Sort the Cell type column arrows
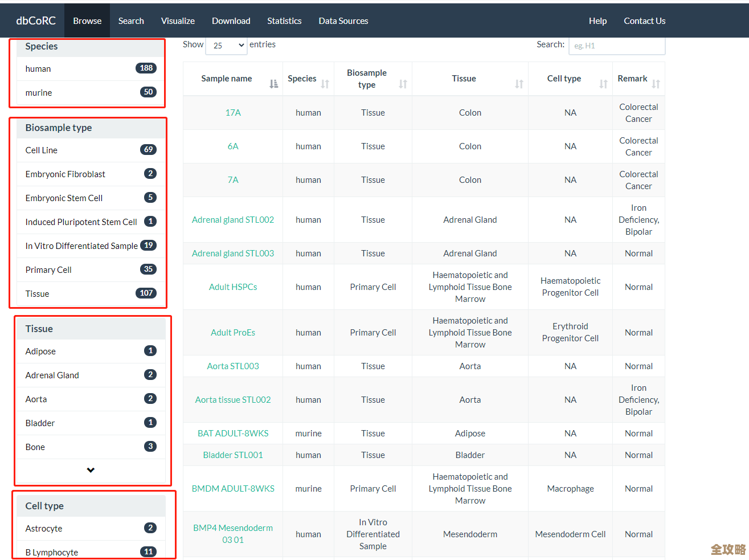 tap(603, 84)
